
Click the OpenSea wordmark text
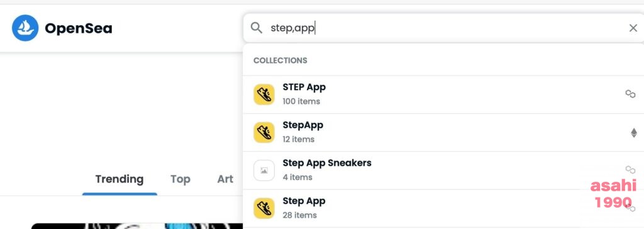pos(79,28)
